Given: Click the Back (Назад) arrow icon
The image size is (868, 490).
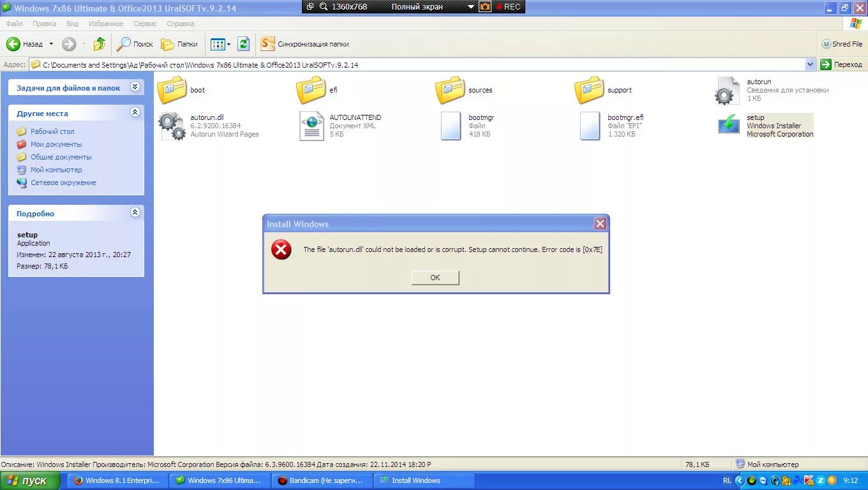Looking at the screenshot, I should [13, 44].
